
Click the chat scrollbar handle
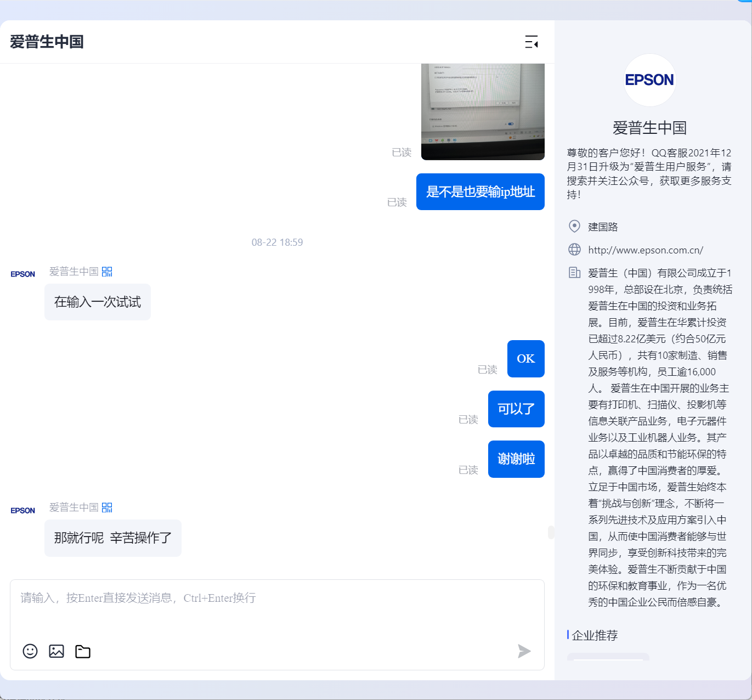pyautogui.click(x=551, y=532)
